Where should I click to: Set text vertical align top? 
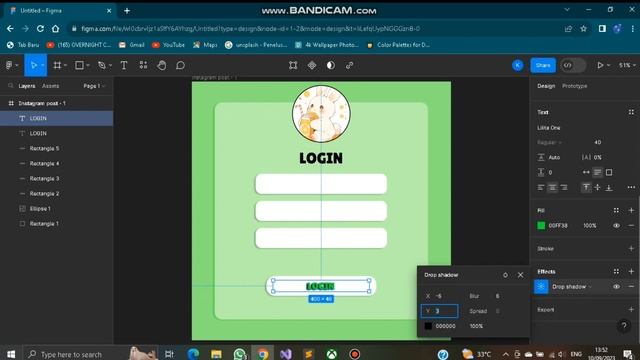click(586, 187)
